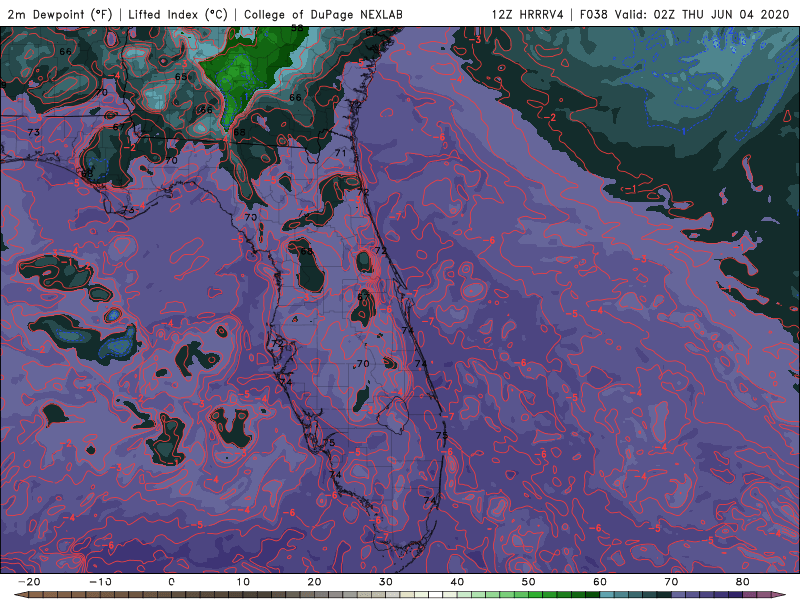
Task: Click the "2m Dewpoint (°F)" title text
Action: [60, 14]
